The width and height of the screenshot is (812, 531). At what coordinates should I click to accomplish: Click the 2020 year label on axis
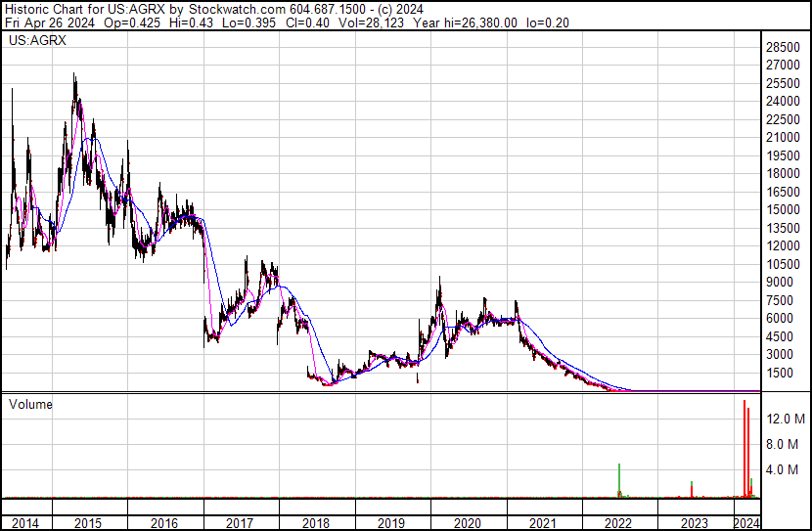(x=467, y=523)
